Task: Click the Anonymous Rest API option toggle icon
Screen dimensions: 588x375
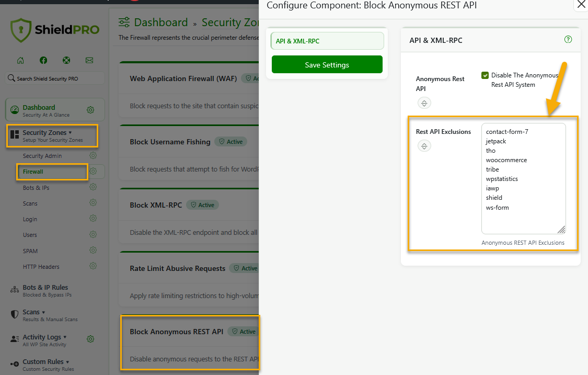Action: [424, 103]
